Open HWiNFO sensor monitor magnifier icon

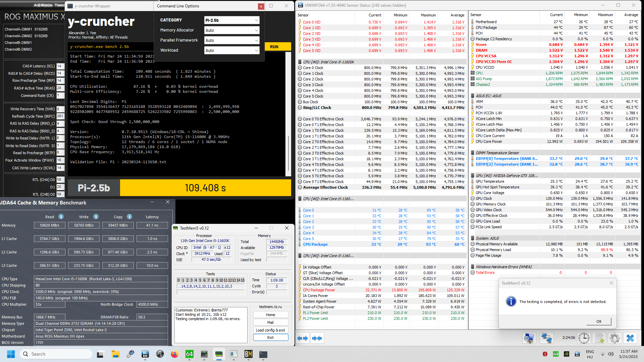coord(529,338)
